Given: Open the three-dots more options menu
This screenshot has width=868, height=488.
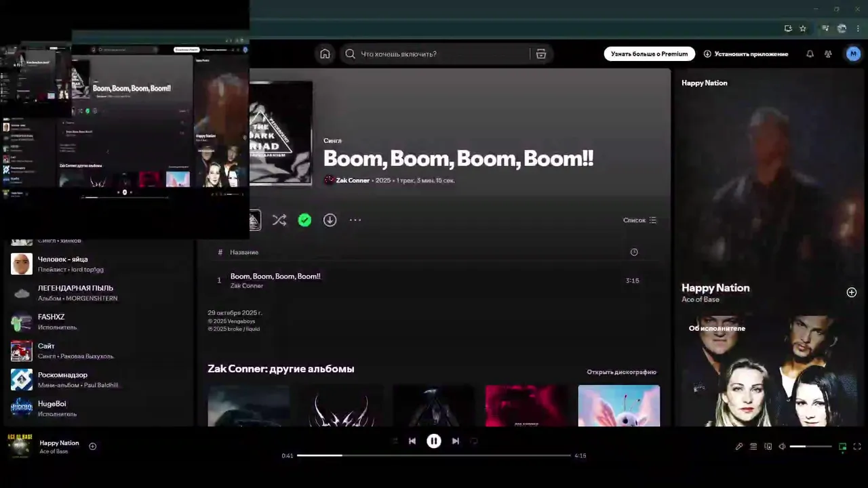Looking at the screenshot, I should pyautogui.click(x=355, y=220).
